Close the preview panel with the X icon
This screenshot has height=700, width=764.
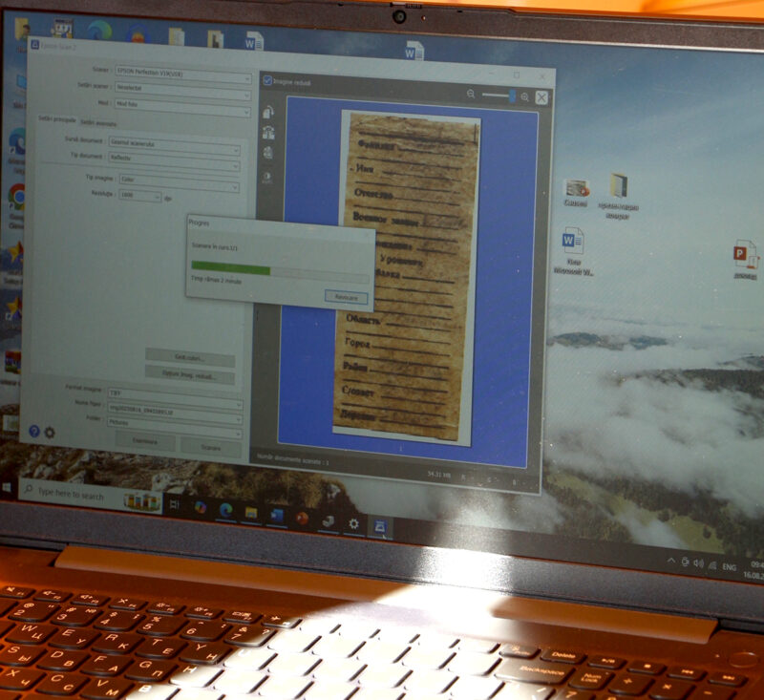(x=541, y=97)
